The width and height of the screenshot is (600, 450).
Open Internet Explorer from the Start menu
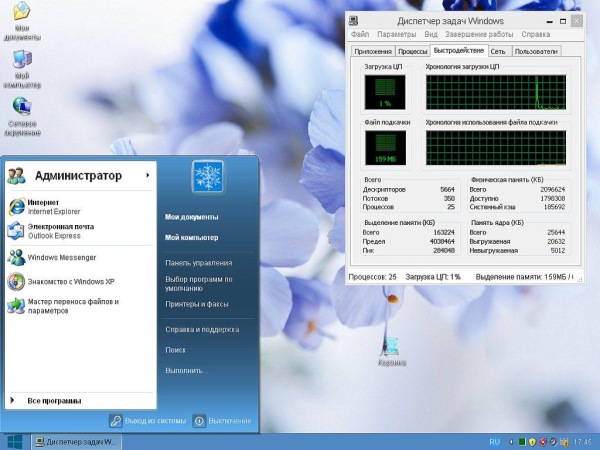click(x=45, y=206)
